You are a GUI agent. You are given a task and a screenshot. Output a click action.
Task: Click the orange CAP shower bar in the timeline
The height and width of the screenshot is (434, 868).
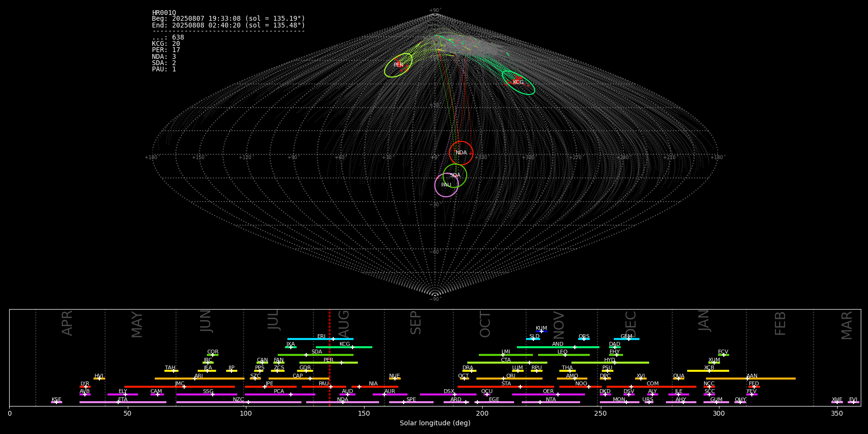pyautogui.click(x=299, y=379)
